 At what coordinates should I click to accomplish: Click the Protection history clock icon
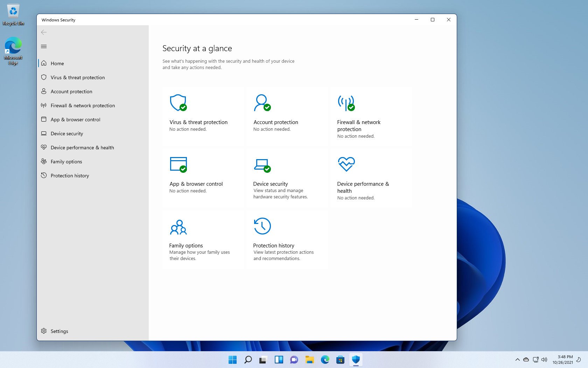point(262,226)
